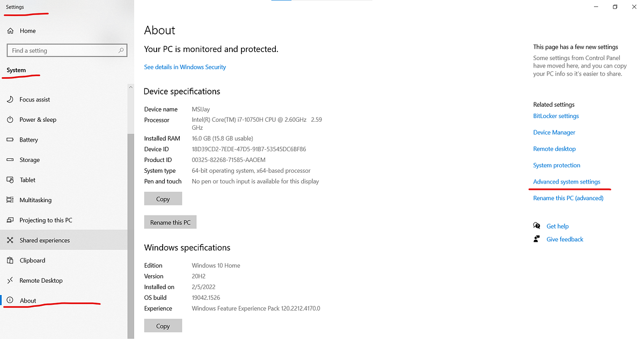Open Tablet settings
The image size is (644, 339).
coord(27,180)
